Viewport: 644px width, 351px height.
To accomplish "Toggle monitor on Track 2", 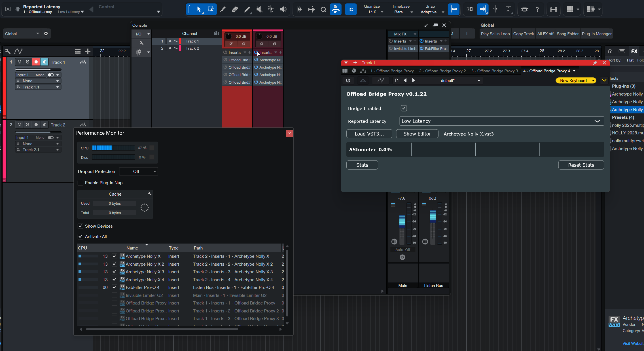I will coord(45,124).
